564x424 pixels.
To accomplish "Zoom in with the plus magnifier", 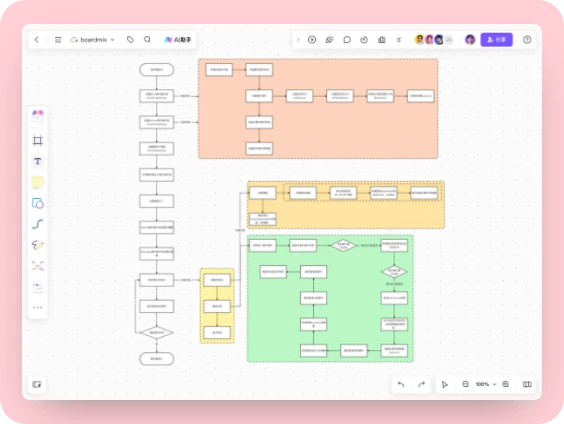I will [x=506, y=384].
